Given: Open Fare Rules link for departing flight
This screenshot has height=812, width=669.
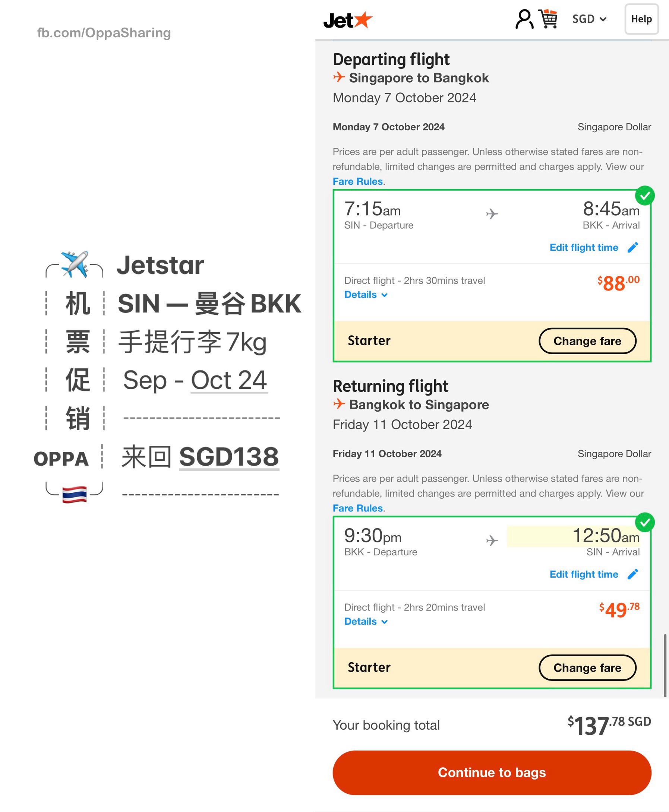Looking at the screenshot, I should pyautogui.click(x=358, y=181).
